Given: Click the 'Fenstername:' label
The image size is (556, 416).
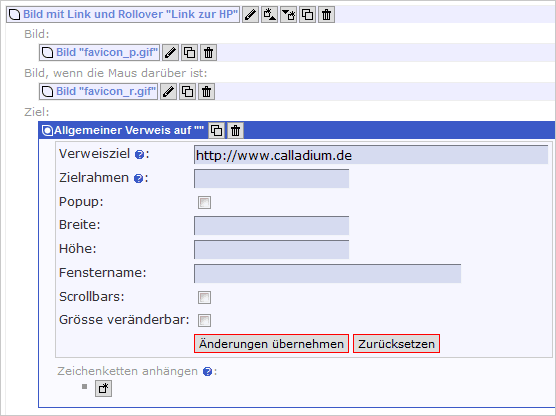Looking at the screenshot, I should click(103, 273).
